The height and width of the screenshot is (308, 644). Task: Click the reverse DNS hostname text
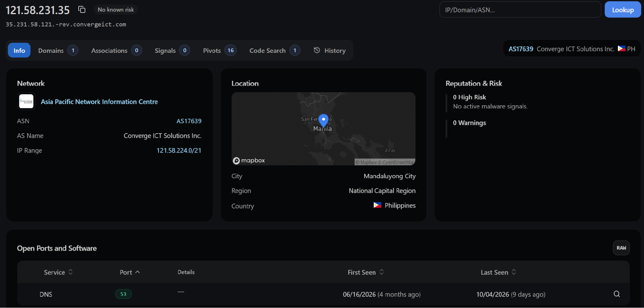pos(66,24)
